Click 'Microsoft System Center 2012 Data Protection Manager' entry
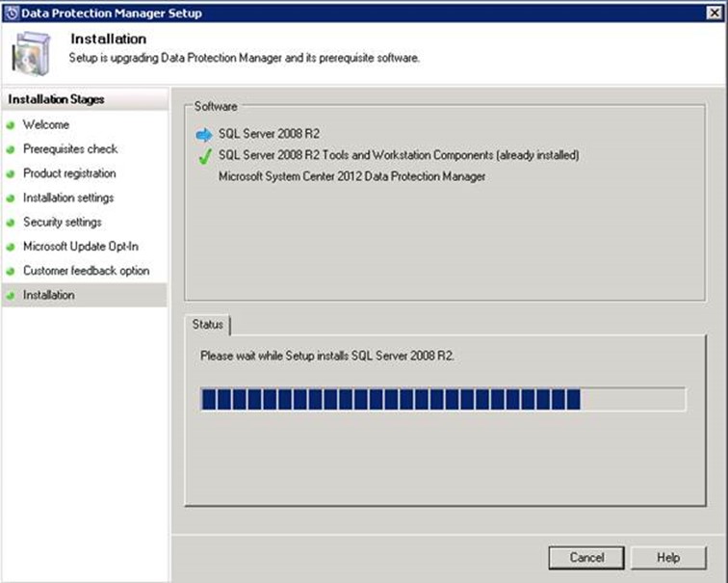728x583 pixels. (x=351, y=176)
